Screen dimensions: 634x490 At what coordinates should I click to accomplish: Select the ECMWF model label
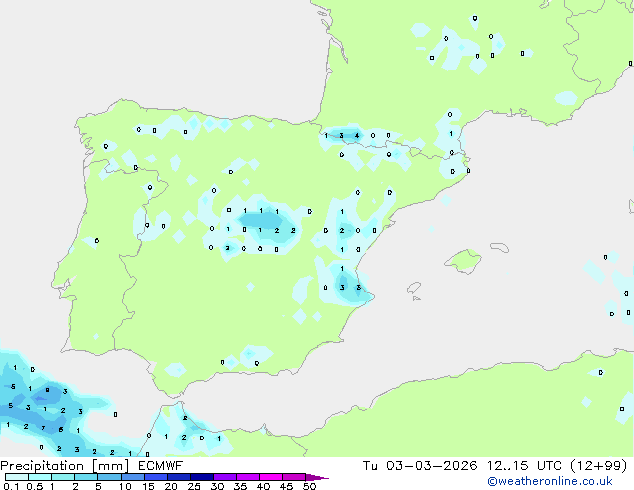coord(161,466)
